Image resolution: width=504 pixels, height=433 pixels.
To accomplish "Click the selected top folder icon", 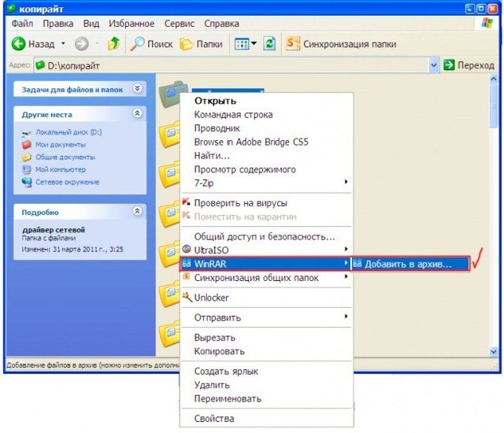I will point(172,94).
